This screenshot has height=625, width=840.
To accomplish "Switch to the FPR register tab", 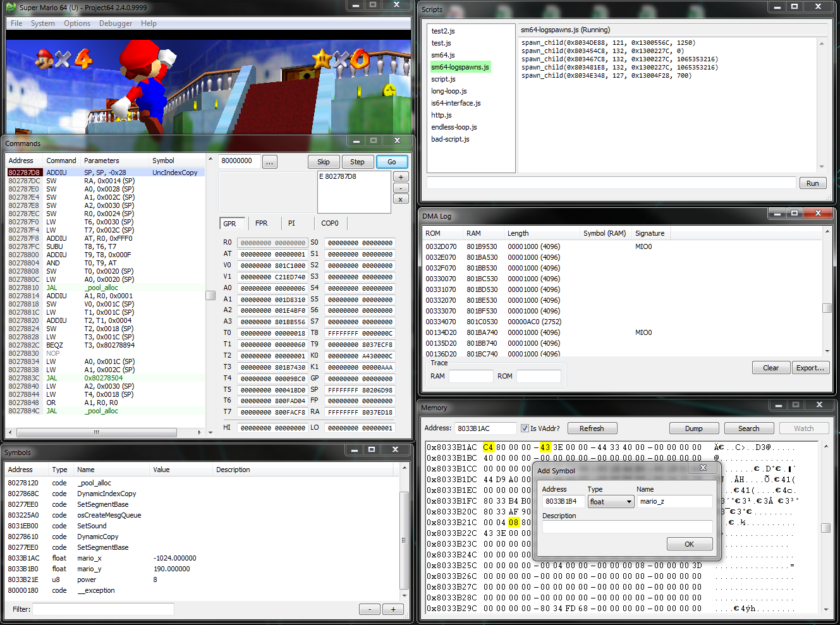I will tap(261, 223).
